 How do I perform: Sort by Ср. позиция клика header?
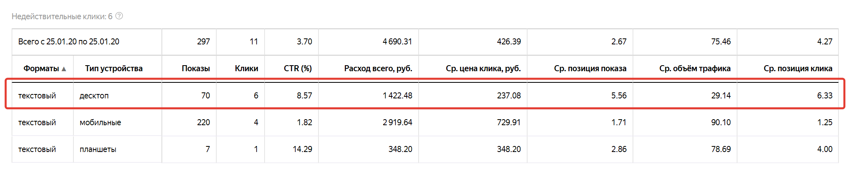pos(798,68)
